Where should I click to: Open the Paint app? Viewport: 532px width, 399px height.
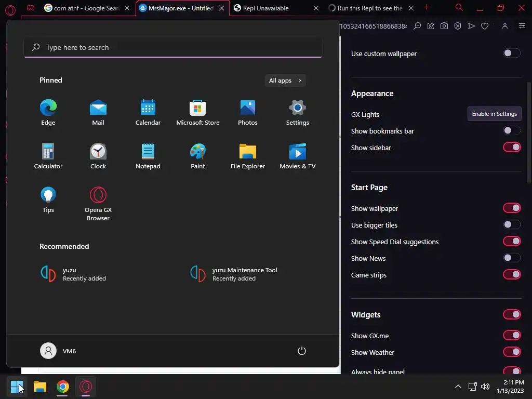(x=198, y=156)
